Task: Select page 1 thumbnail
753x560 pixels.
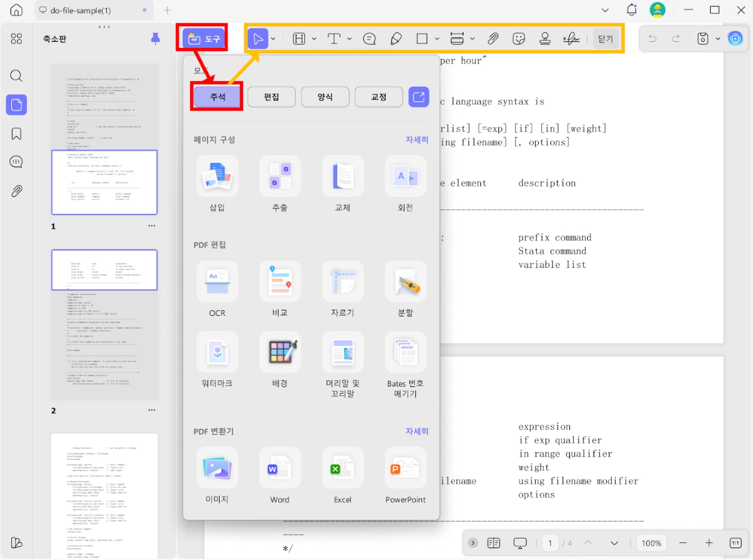Action: [105, 139]
